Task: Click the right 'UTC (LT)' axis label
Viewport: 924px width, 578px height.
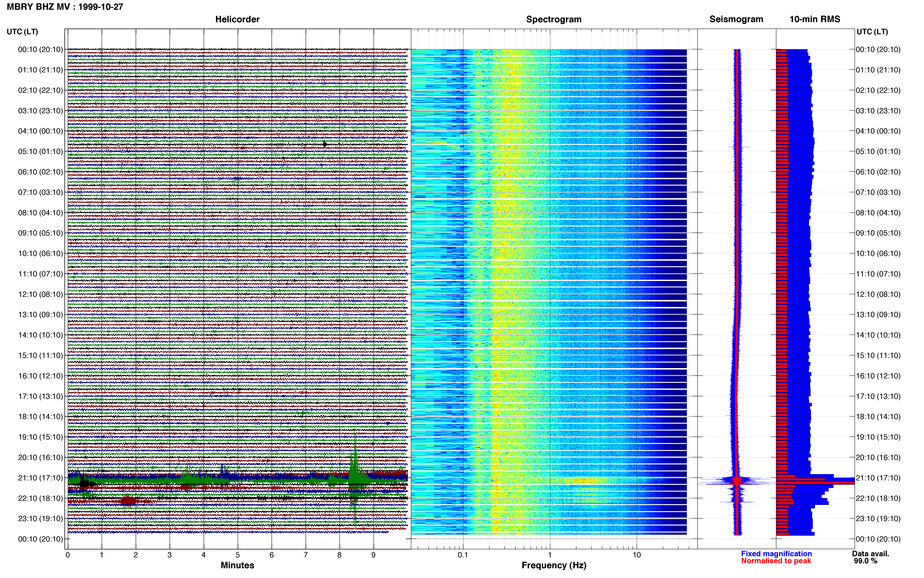Action: (872, 32)
